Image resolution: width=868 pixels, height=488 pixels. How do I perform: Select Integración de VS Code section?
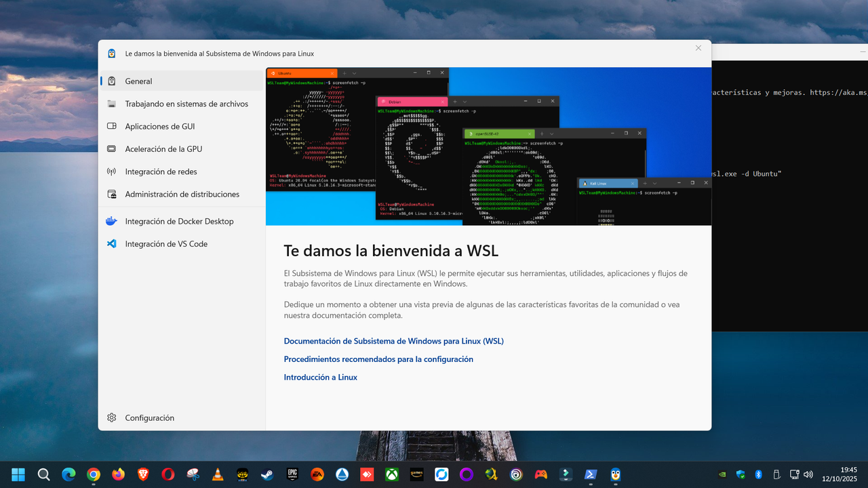coord(182,243)
